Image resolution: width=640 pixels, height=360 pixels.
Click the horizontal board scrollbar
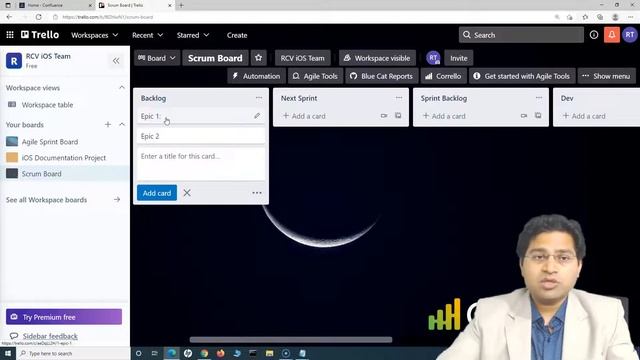[x=291, y=340]
